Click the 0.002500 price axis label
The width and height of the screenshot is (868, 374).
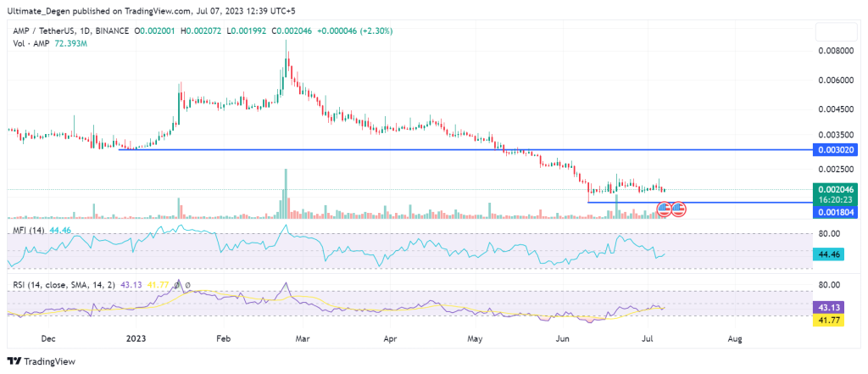coord(835,169)
